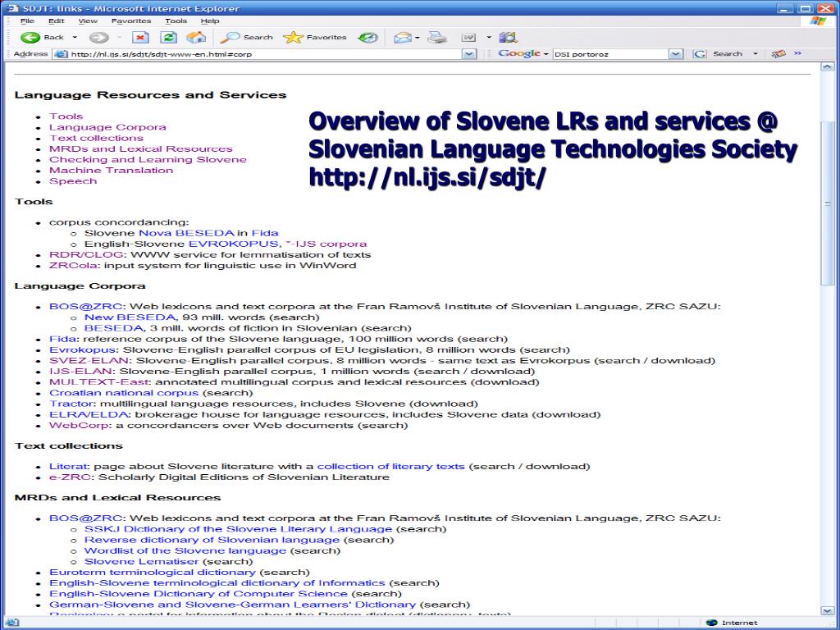Follow the collection of literary texts link
Screen dimensions: 840x630
click(x=390, y=466)
